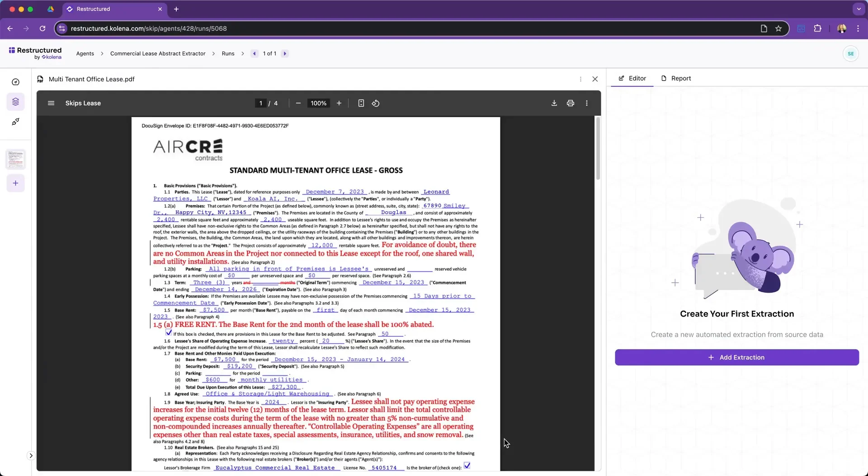Click the Add Extraction button

click(736, 357)
